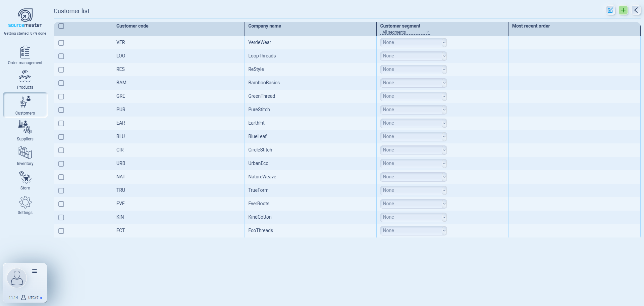This screenshot has width=644, height=306.
Task: Open Order management from the sidebar
Action: [x=25, y=55]
